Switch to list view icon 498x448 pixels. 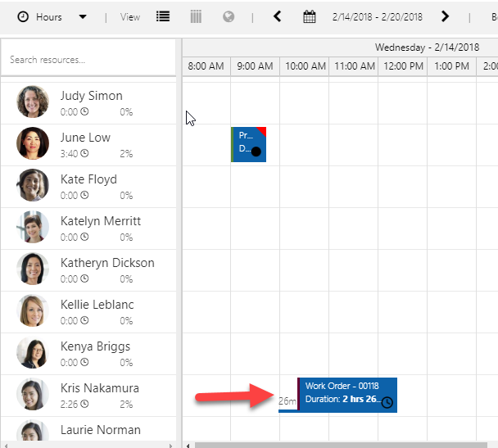[163, 16]
